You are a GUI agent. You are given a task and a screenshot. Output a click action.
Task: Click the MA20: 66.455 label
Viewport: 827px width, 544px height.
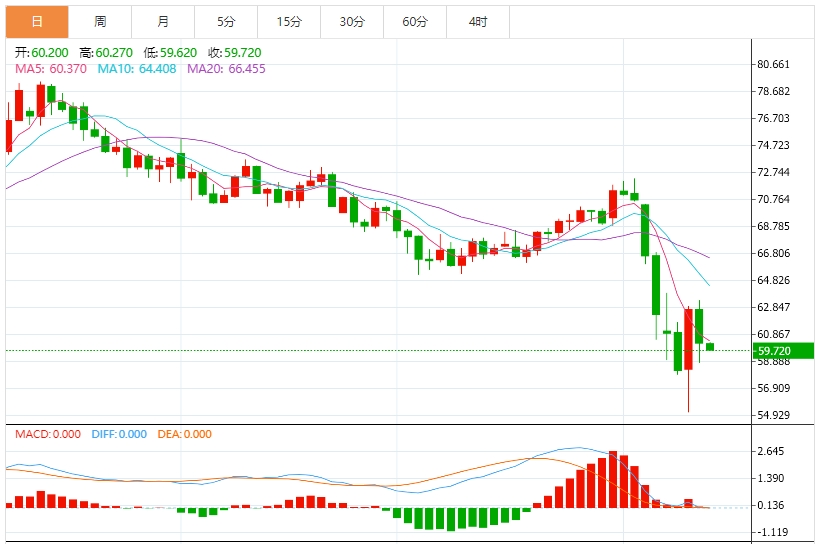coord(226,69)
